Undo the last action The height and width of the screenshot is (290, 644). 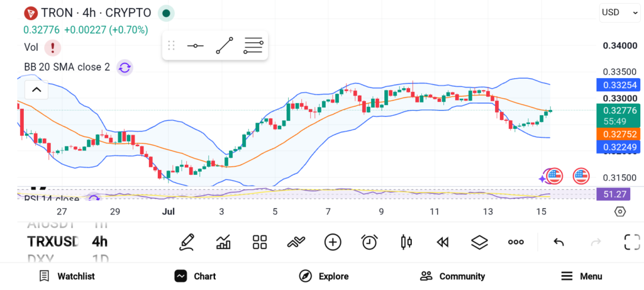[x=558, y=242]
